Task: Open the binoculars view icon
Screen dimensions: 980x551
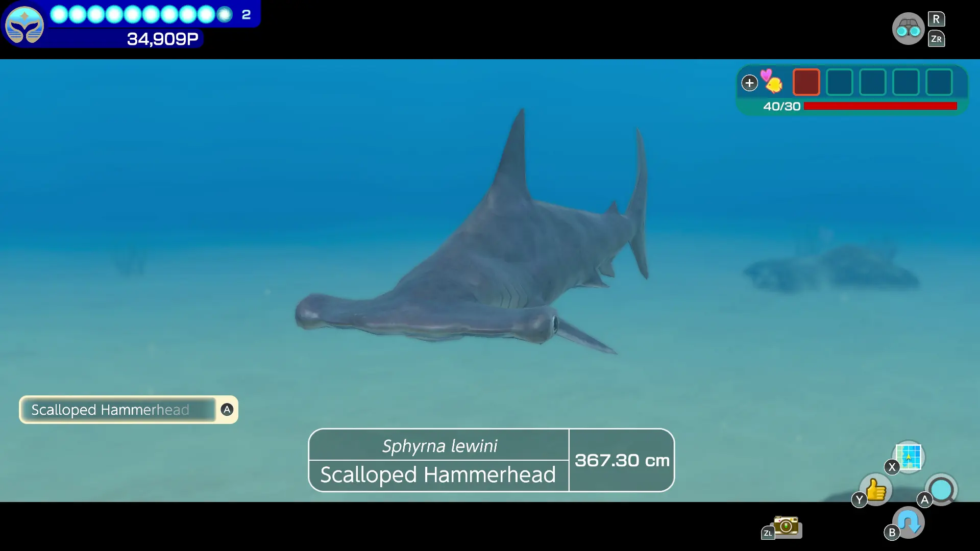Action: (908, 29)
